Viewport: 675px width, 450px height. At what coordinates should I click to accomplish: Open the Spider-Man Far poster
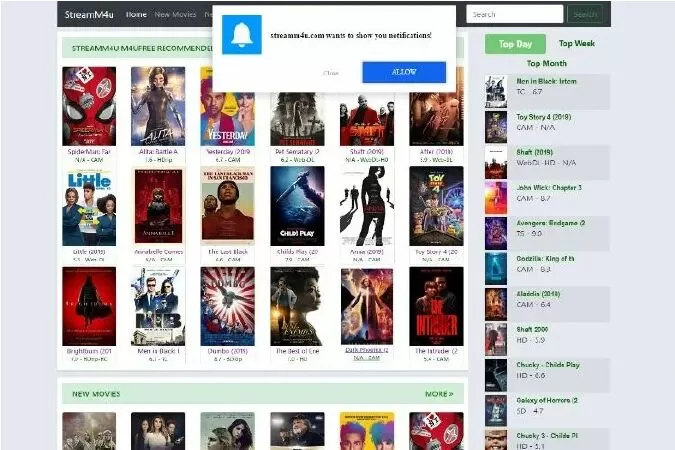coord(89,106)
